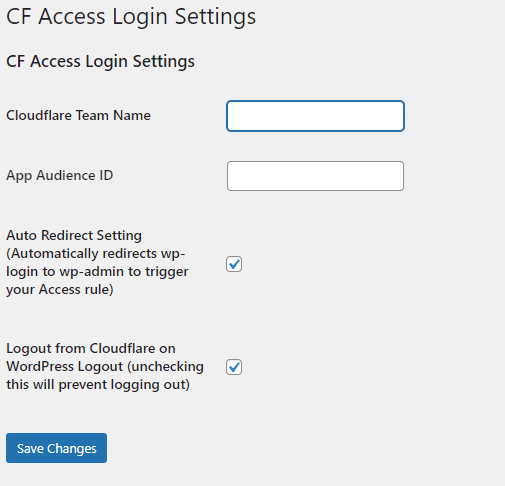Save the settings with Save Changes

coord(56,448)
